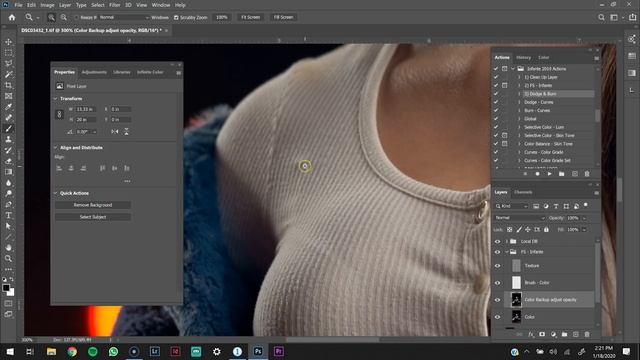Click the record action button
Screen dimensions: 640x360
point(537,174)
